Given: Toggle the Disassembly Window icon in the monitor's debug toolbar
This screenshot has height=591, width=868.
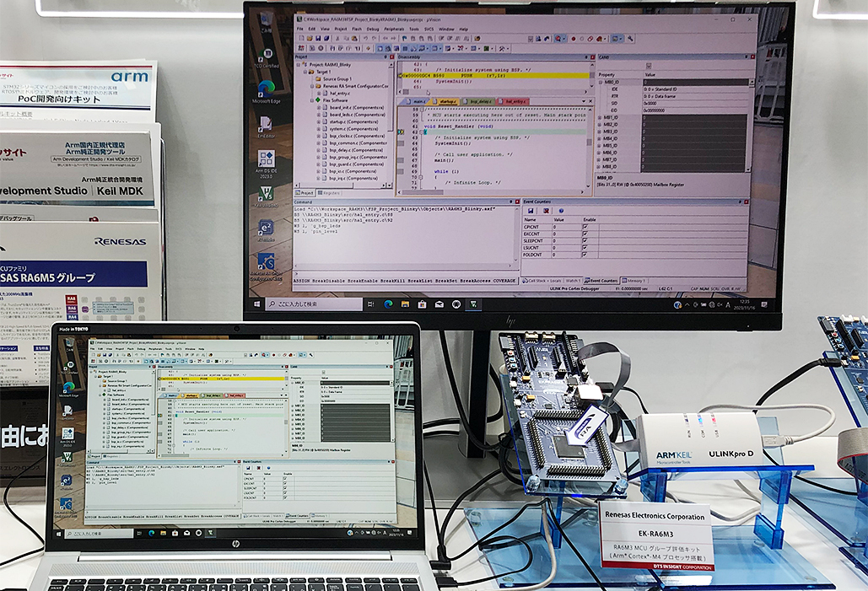Looking at the screenshot, I should pyautogui.click(x=388, y=49).
